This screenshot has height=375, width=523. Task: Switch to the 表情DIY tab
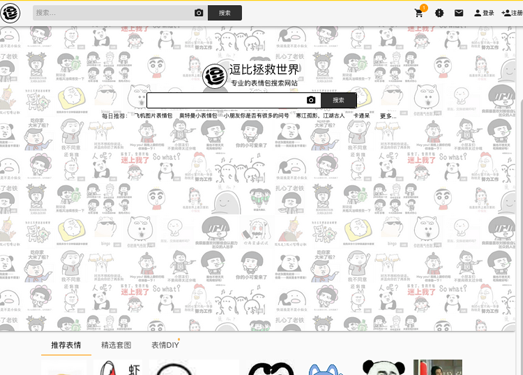(165, 345)
